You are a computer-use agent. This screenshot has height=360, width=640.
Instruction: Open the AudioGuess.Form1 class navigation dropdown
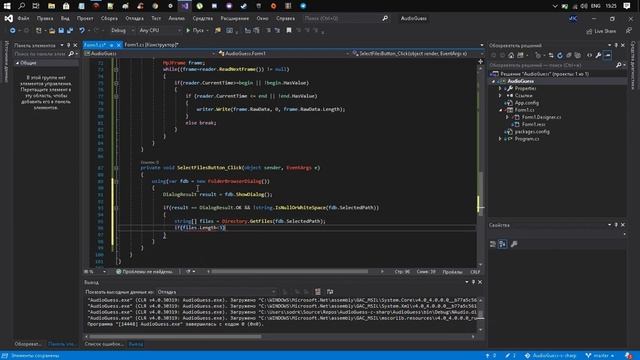coord(284,53)
